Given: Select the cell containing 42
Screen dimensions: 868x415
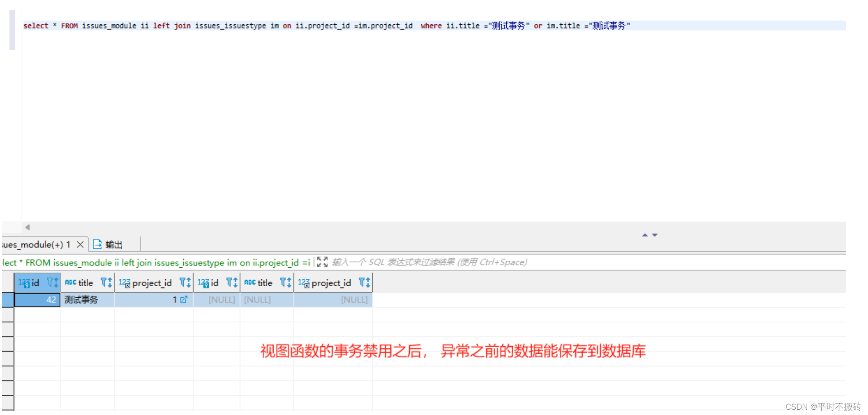Looking at the screenshot, I should tap(37, 300).
